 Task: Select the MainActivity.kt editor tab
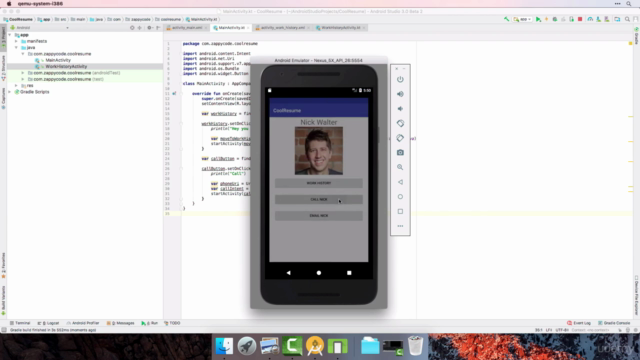(231, 28)
